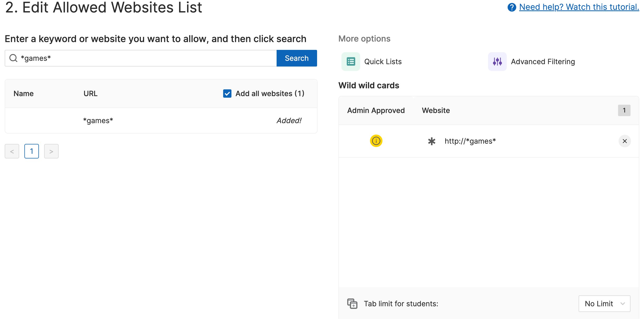Click the *games* URL result row
Screen dimensions: 644x319
[x=161, y=121]
